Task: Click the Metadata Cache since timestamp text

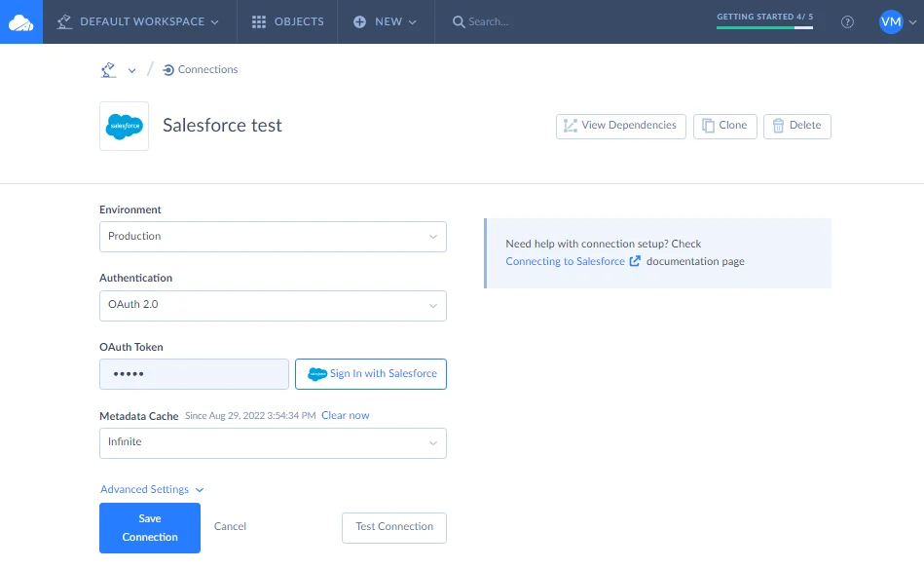Action: tap(250, 416)
